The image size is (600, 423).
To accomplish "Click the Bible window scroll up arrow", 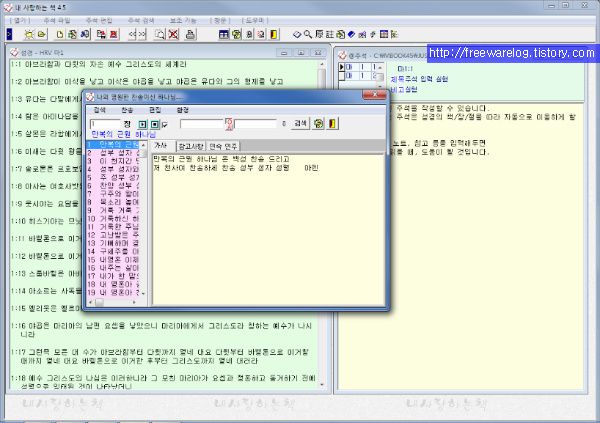I will [x=322, y=64].
